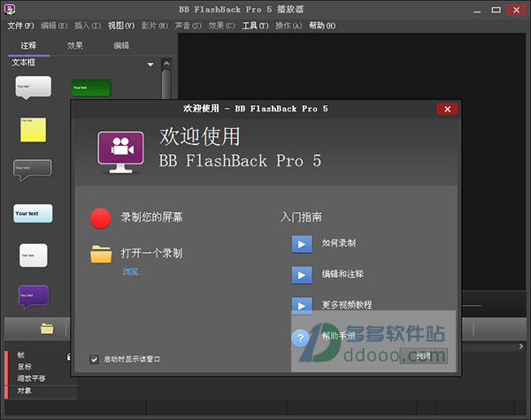Click the 关闭 button in welcome dialog
Image resolution: width=531 pixels, height=420 pixels.
424,356
